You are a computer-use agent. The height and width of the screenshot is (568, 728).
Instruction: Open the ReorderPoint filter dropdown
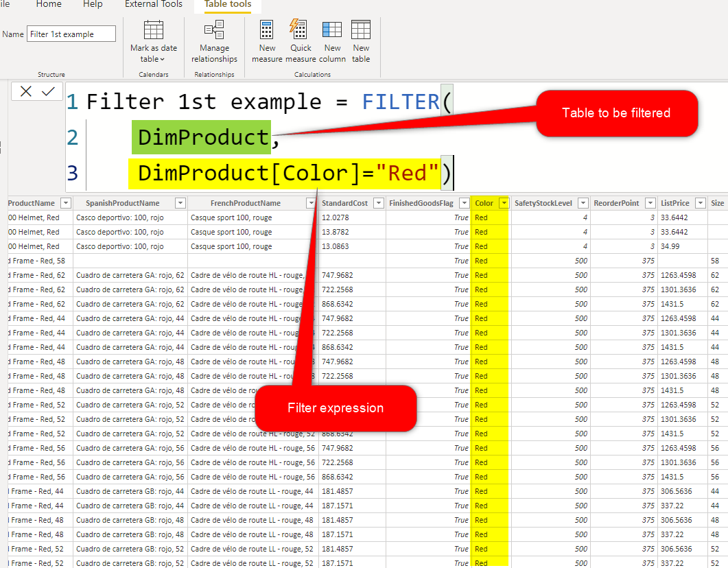click(x=650, y=202)
